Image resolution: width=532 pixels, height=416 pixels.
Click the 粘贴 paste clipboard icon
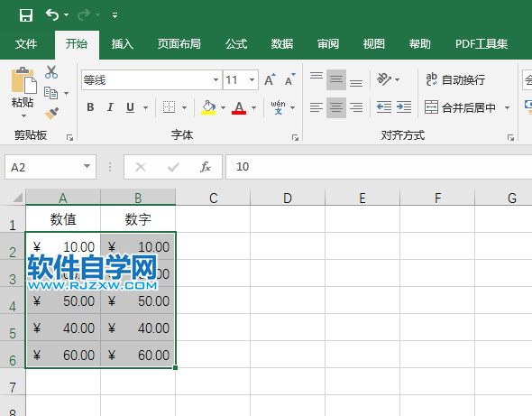[x=23, y=80]
